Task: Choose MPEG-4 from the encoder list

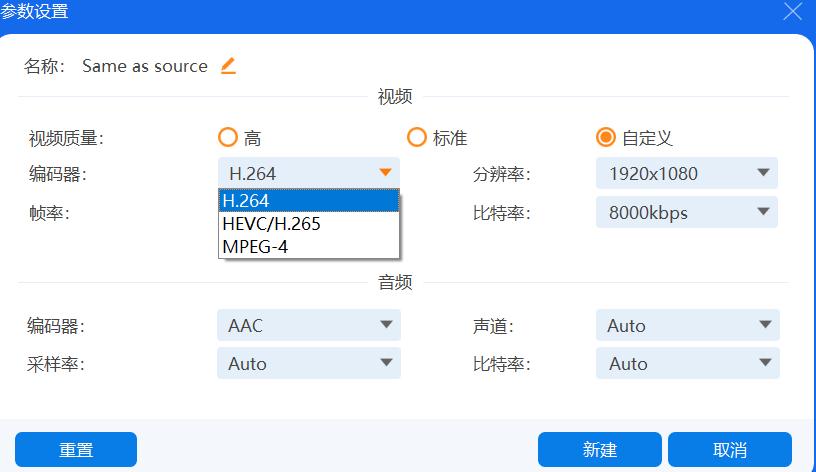Action: (x=309, y=246)
